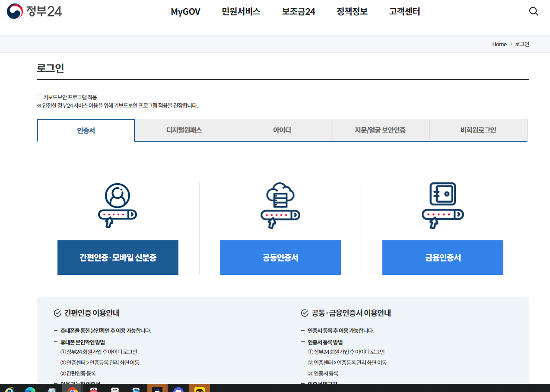This screenshot has width=550, height=392.
Task: Click the ③인증서 등록 line
Action: pyautogui.click(x=323, y=373)
